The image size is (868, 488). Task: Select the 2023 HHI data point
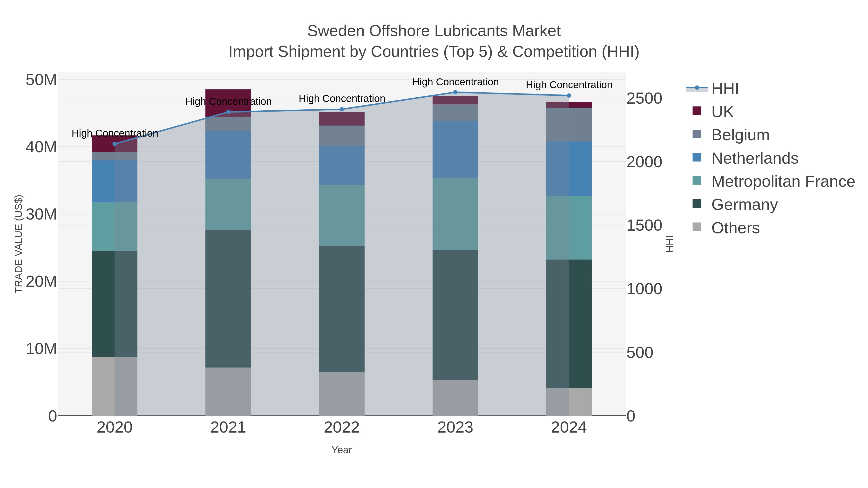[x=455, y=92]
